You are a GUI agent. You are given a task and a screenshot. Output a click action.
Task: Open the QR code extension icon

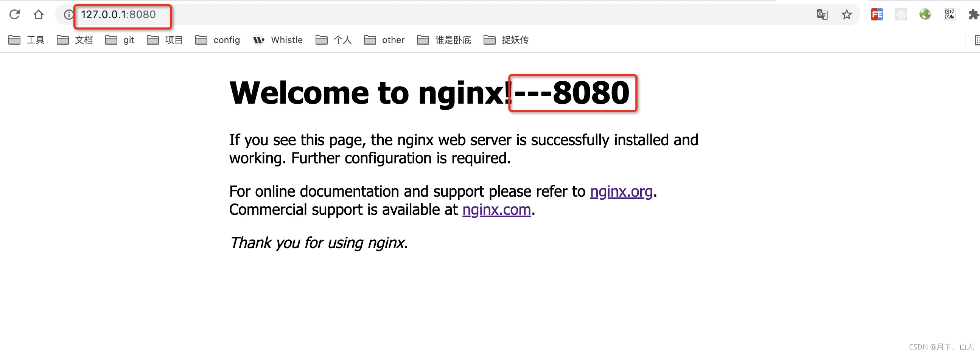(x=950, y=14)
